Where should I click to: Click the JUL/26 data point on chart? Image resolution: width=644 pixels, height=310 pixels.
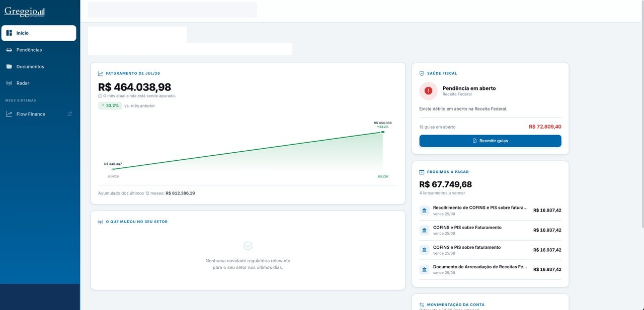coord(383,132)
